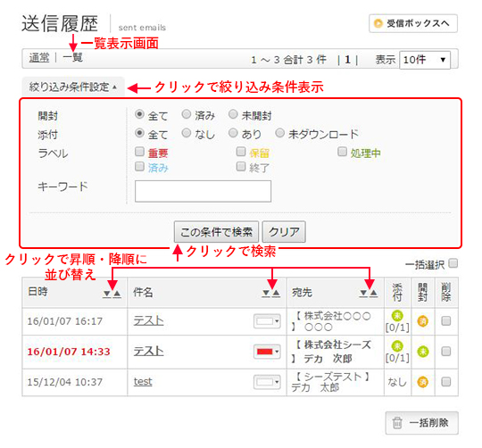Click descending sort arrow in 日時 column
Screen dimensions: 482x448
[107, 295]
